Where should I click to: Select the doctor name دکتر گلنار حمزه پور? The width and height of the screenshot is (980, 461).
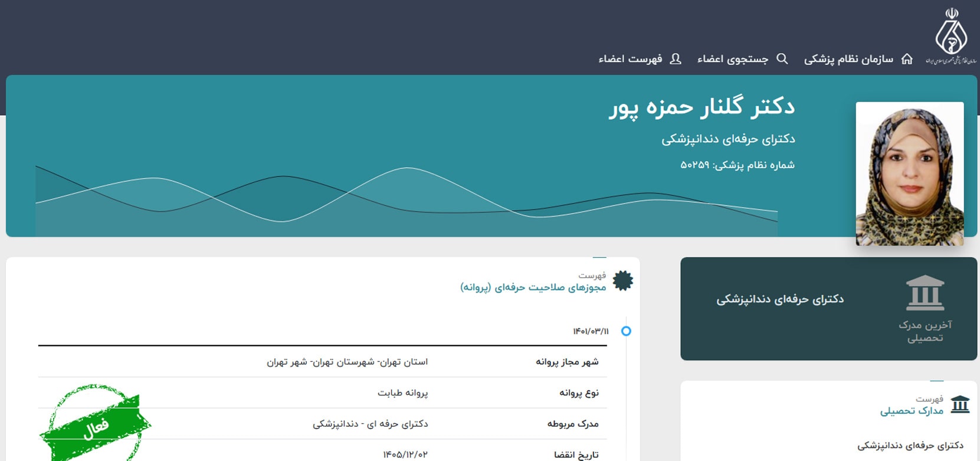click(702, 107)
